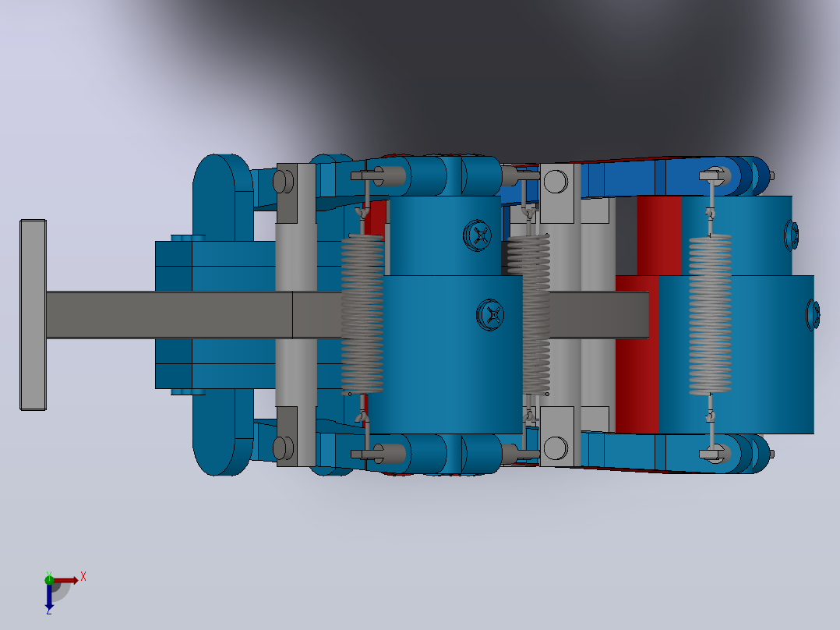Select the blue rounded housing left of the mechanism
Image resolution: width=840 pixels, height=630 pixels.
tap(223, 315)
